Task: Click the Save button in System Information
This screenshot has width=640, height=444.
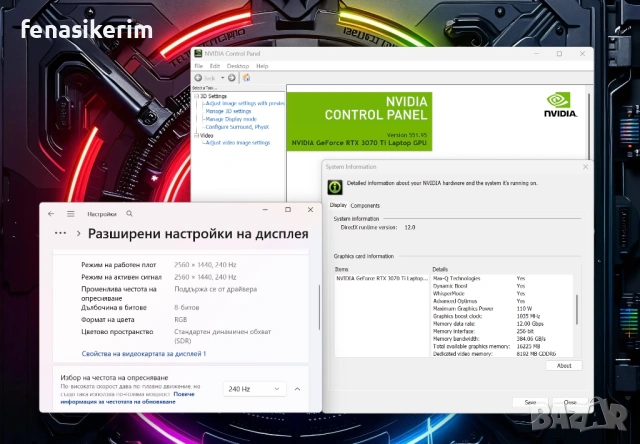Action: [530, 402]
